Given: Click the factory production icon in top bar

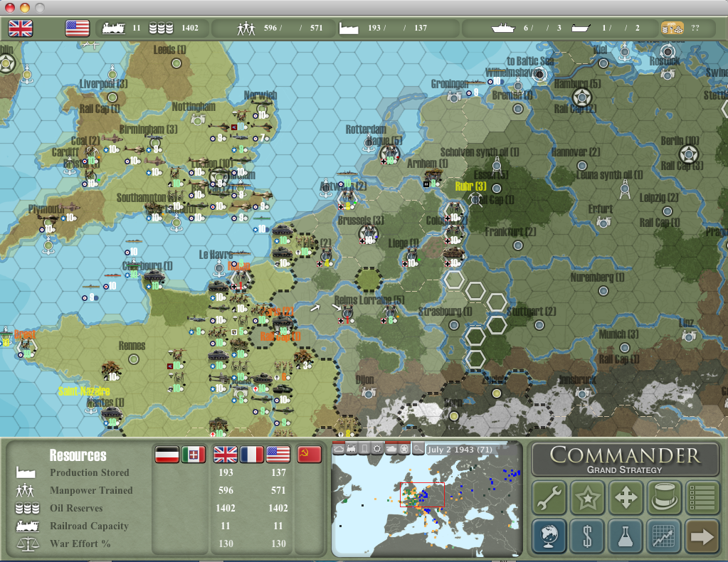Looking at the screenshot, I should click(349, 28).
